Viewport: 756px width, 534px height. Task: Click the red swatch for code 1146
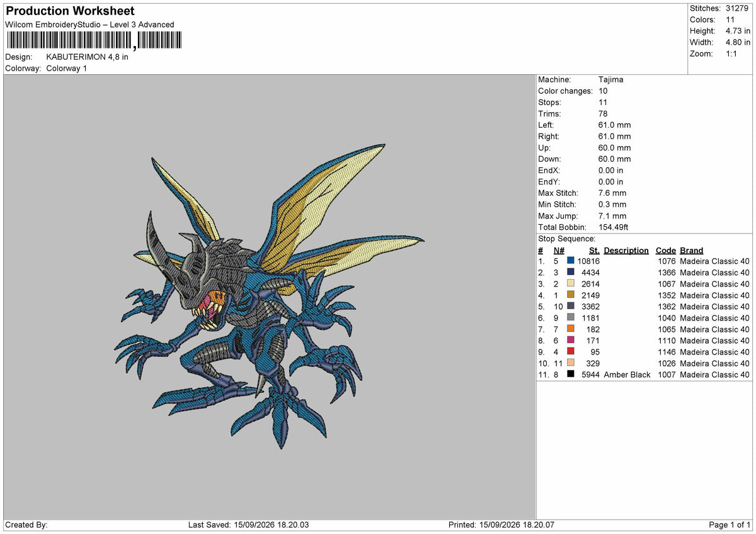[571, 352]
